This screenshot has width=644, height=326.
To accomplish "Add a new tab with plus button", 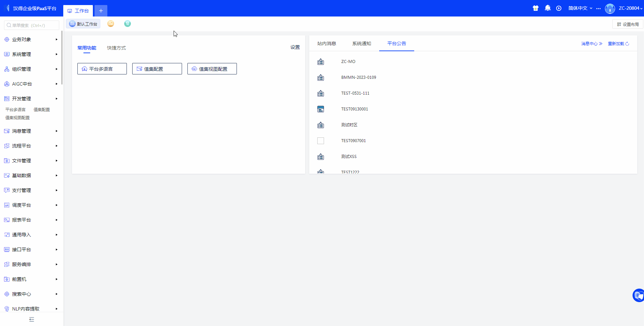I will (x=101, y=11).
